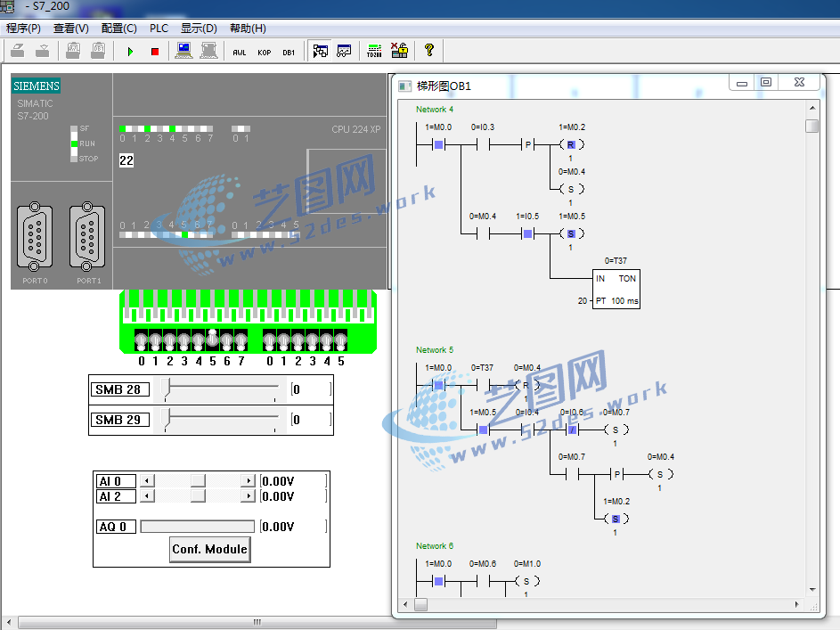The width and height of the screenshot is (840, 630).
Task: Open the PLC menu
Action: pyautogui.click(x=159, y=29)
